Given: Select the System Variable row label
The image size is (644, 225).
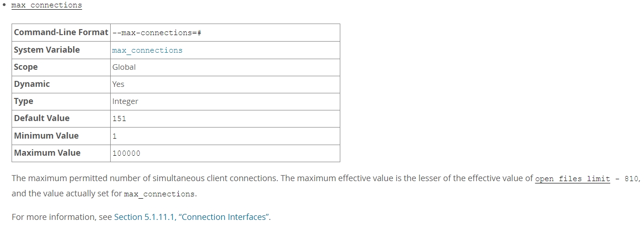Looking at the screenshot, I should 47,50.
